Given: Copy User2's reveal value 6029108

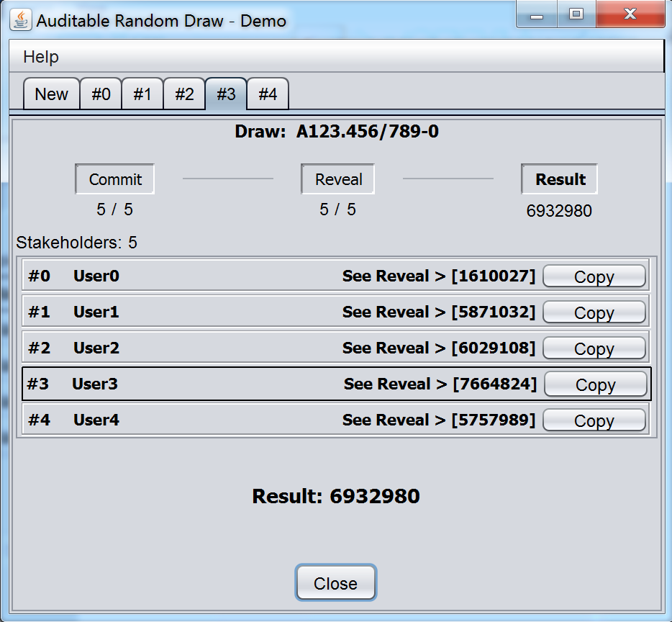Looking at the screenshot, I should [594, 348].
